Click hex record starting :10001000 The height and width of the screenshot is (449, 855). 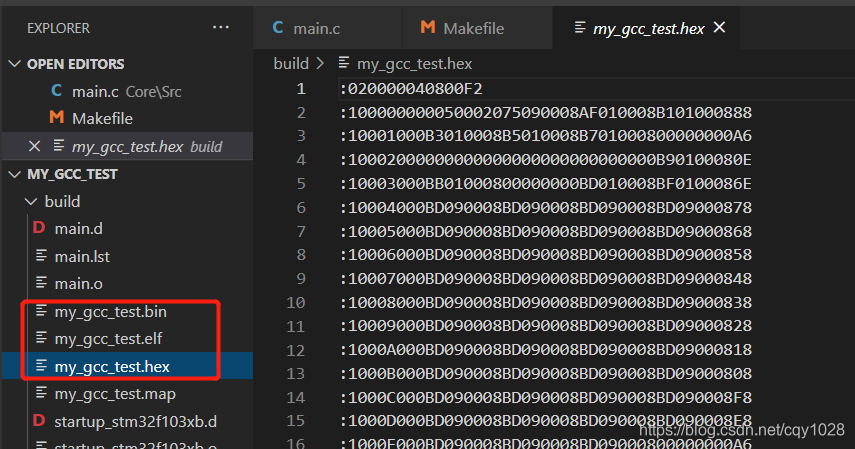point(545,135)
